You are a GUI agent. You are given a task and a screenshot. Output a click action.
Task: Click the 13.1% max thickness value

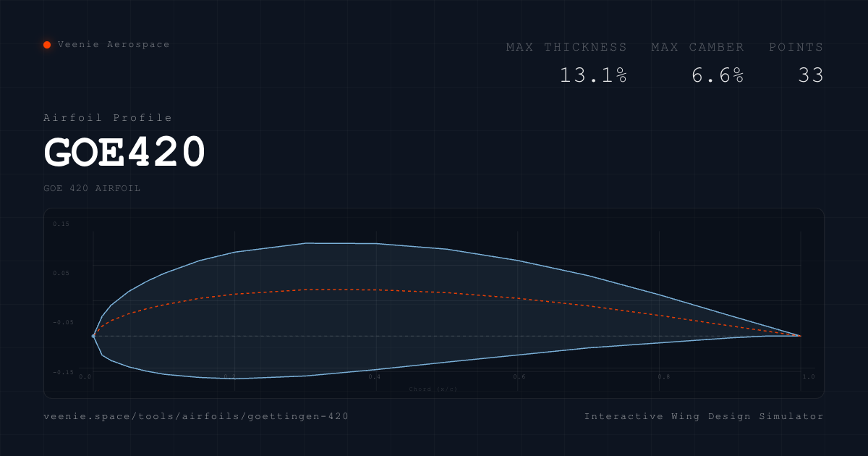coord(593,75)
